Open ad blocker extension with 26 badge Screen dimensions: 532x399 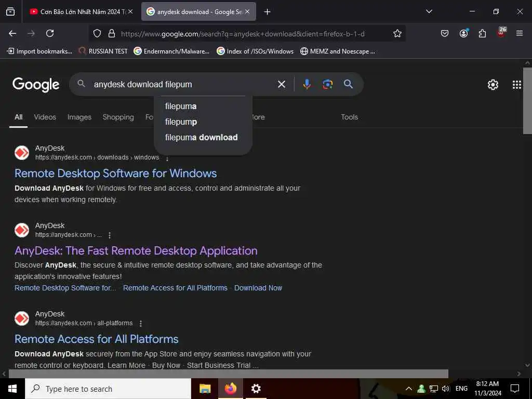pos(501,32)
